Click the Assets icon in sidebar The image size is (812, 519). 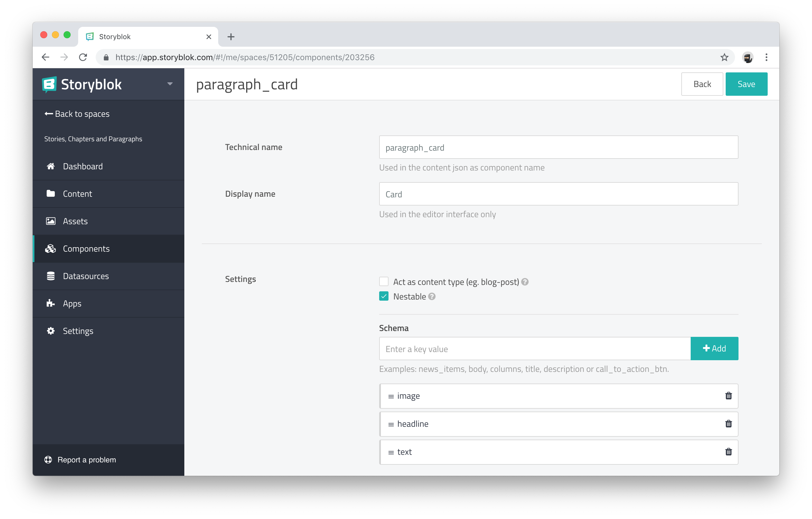[50, 221]
